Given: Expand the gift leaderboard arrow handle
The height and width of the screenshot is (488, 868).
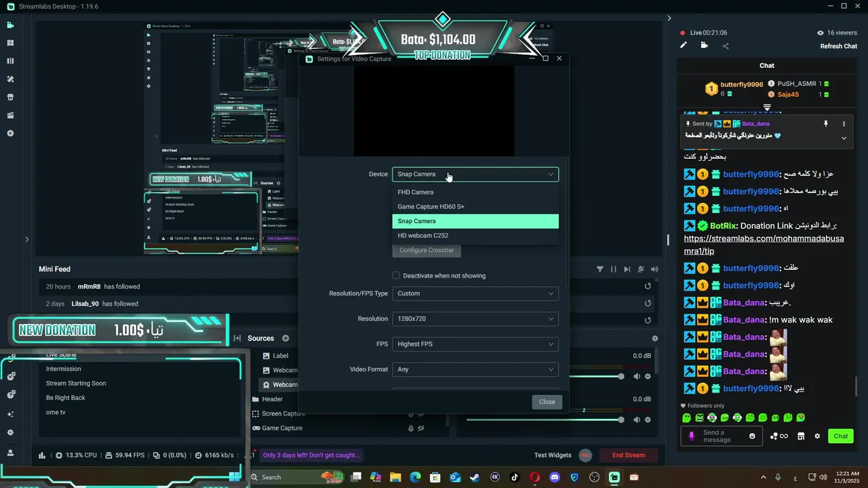Looking at the screenshot, I should pyautogui.click(x=767, y=108).
